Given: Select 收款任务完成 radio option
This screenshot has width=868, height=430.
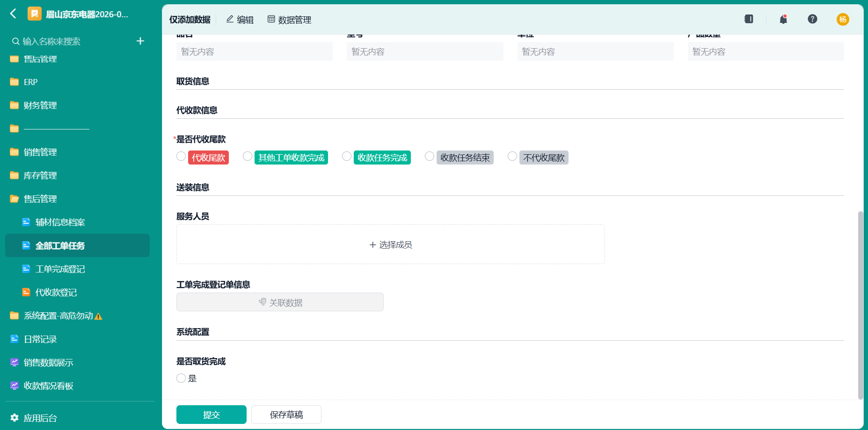Looking at the screenshot, I should (x=347, y=157).
